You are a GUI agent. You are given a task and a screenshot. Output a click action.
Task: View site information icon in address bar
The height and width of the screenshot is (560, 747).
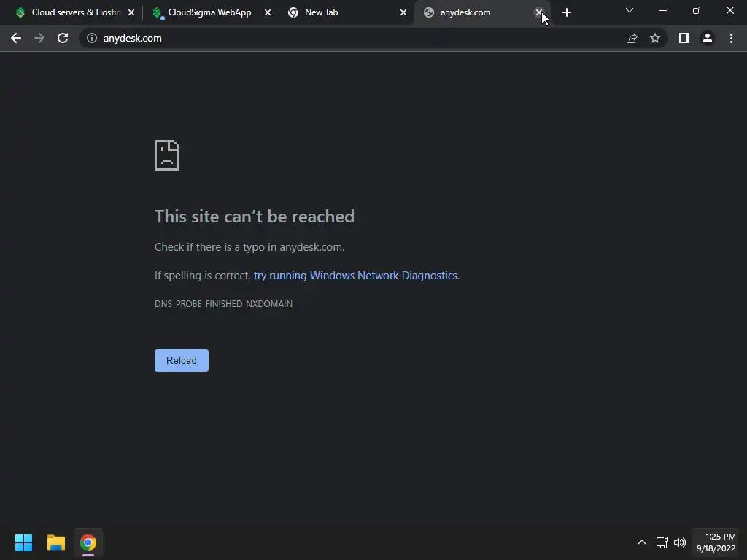coord(92,38)
